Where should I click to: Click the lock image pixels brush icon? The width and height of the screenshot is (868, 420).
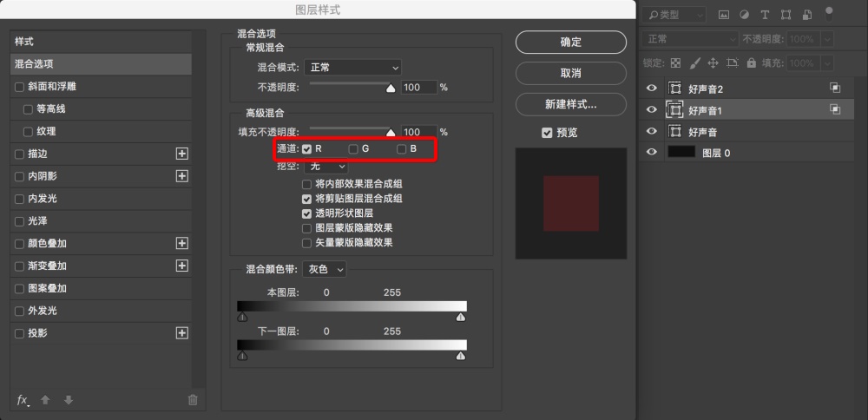(694, 63)
